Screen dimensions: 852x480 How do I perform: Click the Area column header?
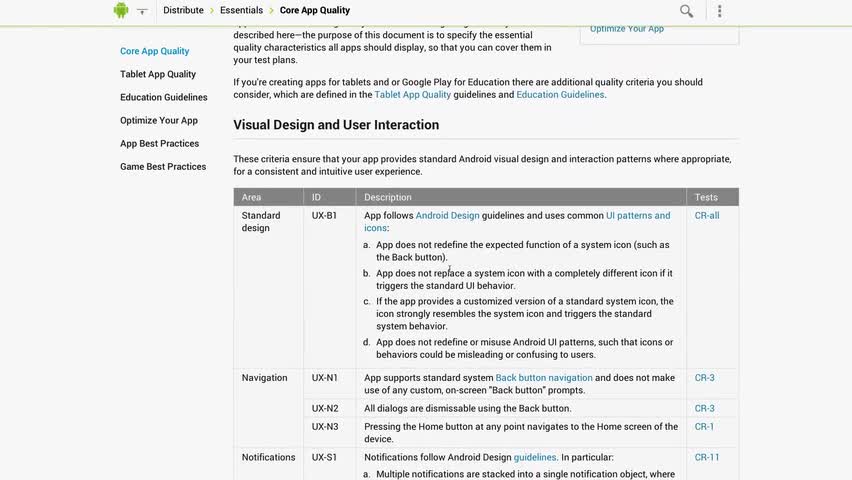pyautogui.click(x=251, y=197)
